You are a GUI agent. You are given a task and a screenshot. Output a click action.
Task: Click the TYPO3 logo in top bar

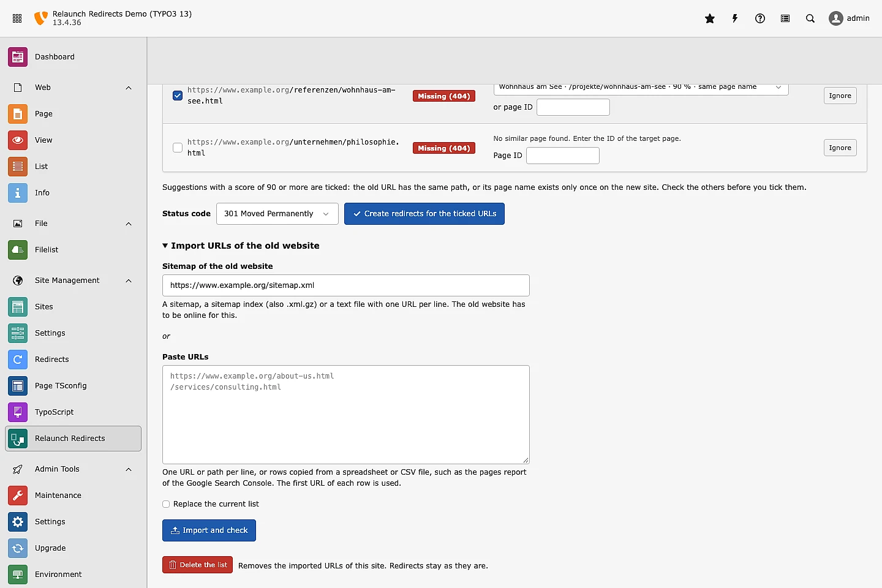click(x=41, y=18)
